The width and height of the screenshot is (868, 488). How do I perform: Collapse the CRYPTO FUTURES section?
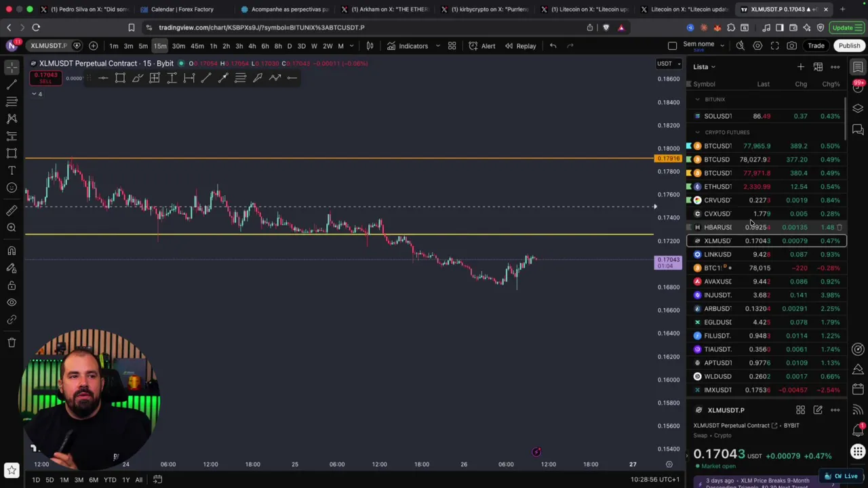[697, 132]
